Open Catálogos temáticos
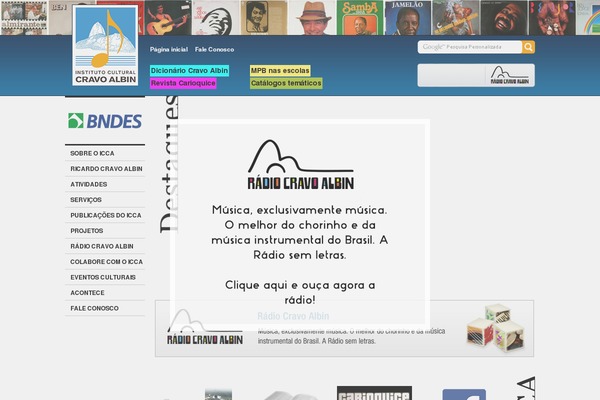The image size is (600, 400). point(286,83)
